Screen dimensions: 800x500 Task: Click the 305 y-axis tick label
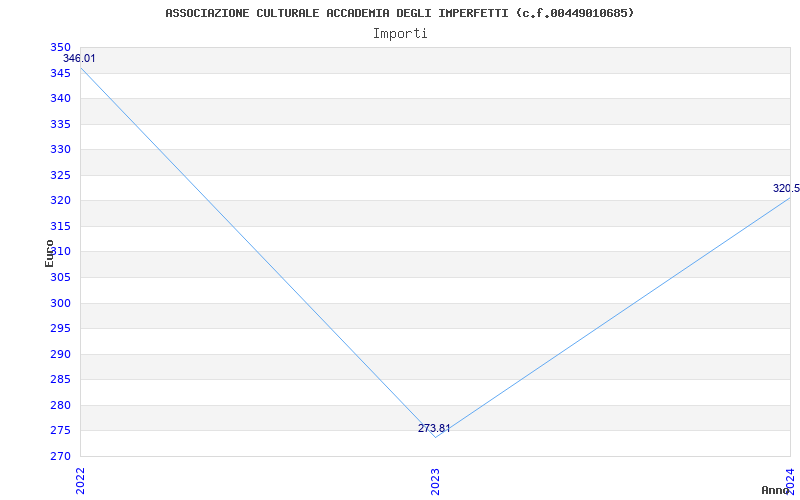60,278
